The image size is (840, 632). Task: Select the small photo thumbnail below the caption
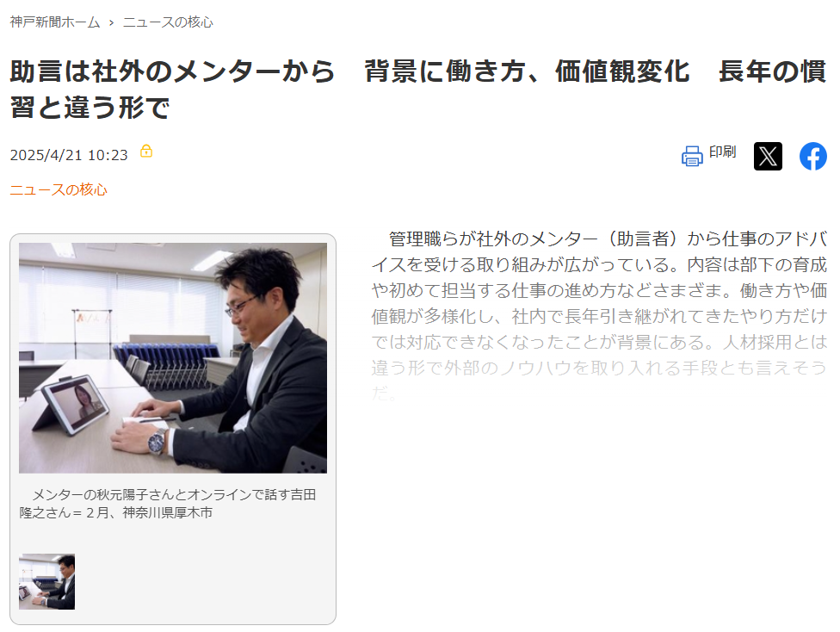pos(46,581)
